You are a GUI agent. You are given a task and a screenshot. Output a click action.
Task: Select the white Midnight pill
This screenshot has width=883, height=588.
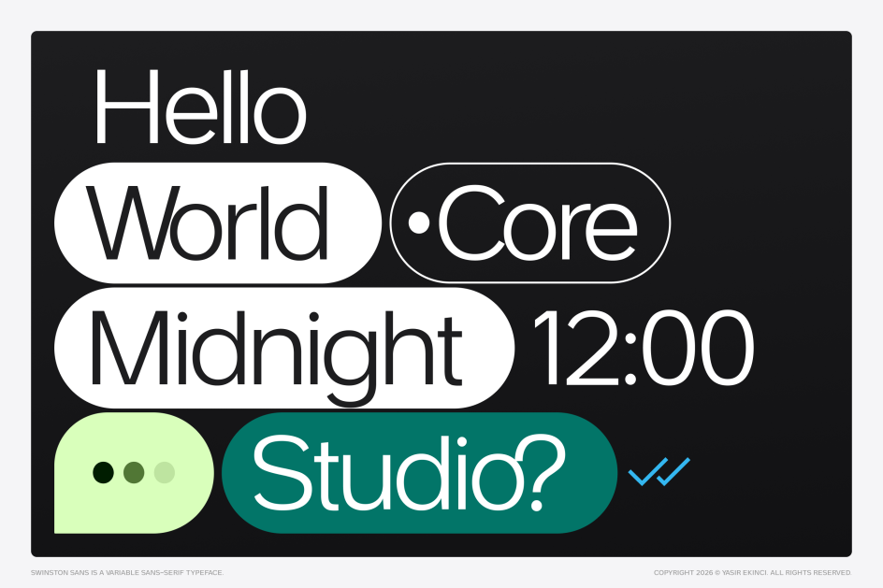284,348
